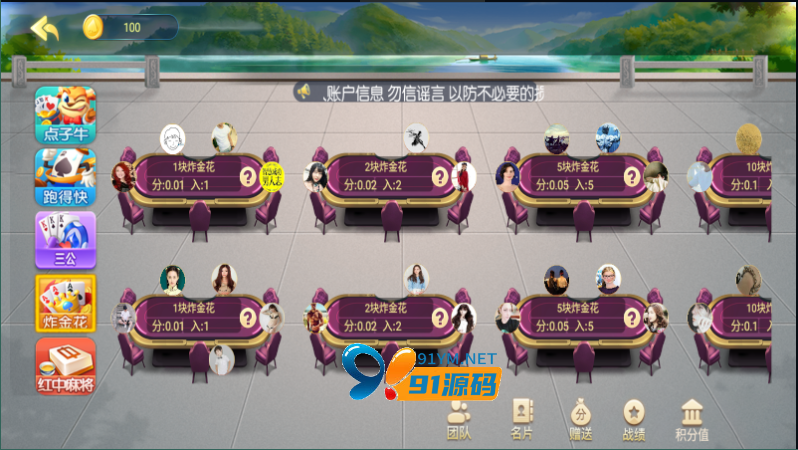The image size is (798, 450).
Task: Select the 炸金花 game tab
Action: click(x=65, y=303)
